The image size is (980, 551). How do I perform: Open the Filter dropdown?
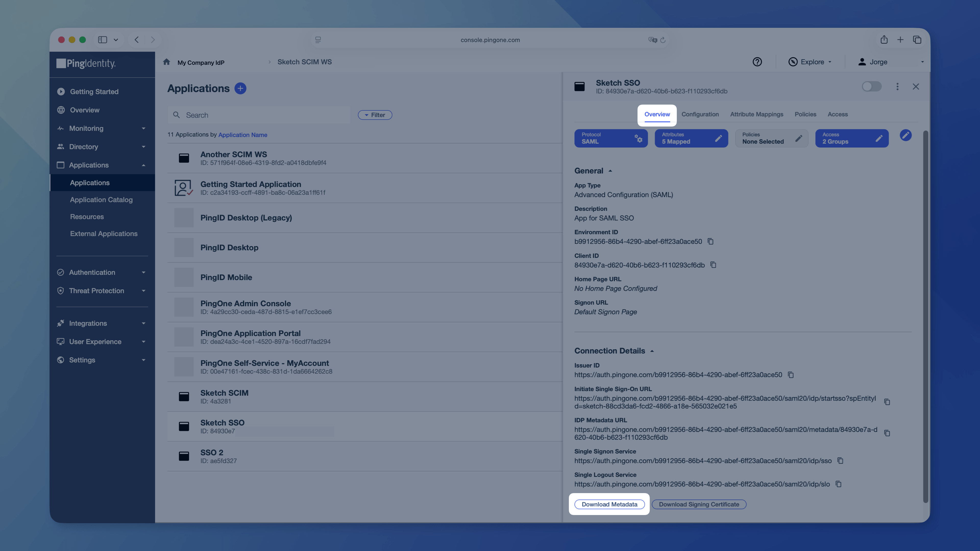[x=375, y=115]
